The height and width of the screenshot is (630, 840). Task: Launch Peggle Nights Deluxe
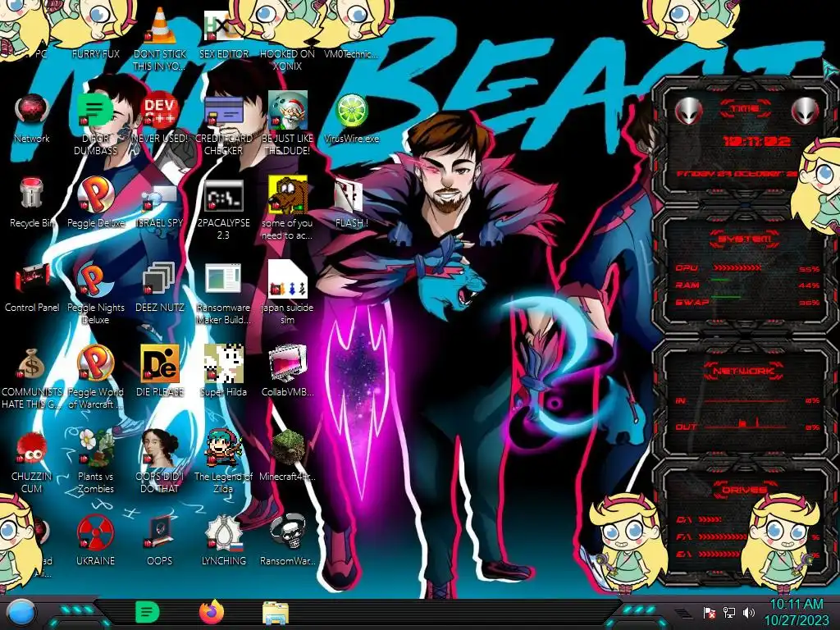(x=95, y=293)
